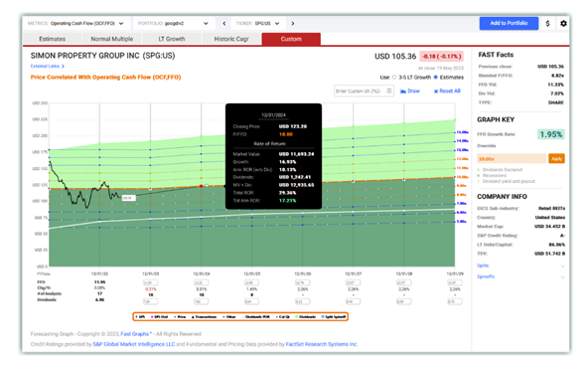Image resolution: width=588 pixels, height=366 pixels.
Task: Open the Metrics Operating Cash Flow dropdown
Action: (76, 23)
